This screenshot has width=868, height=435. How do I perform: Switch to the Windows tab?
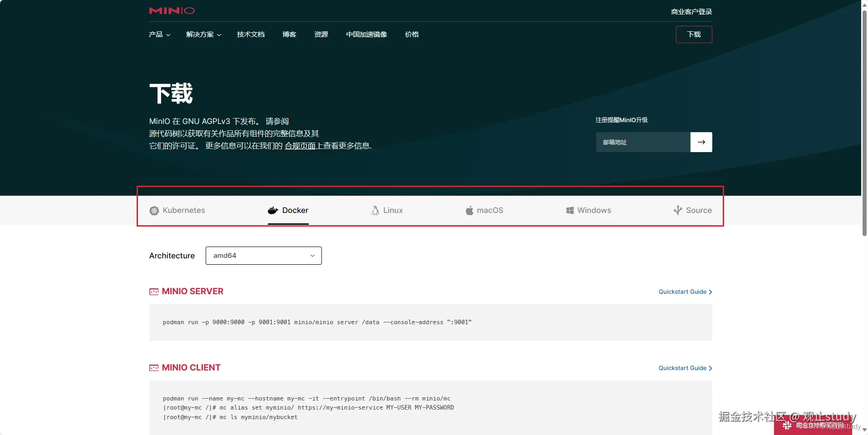point(588,211)
